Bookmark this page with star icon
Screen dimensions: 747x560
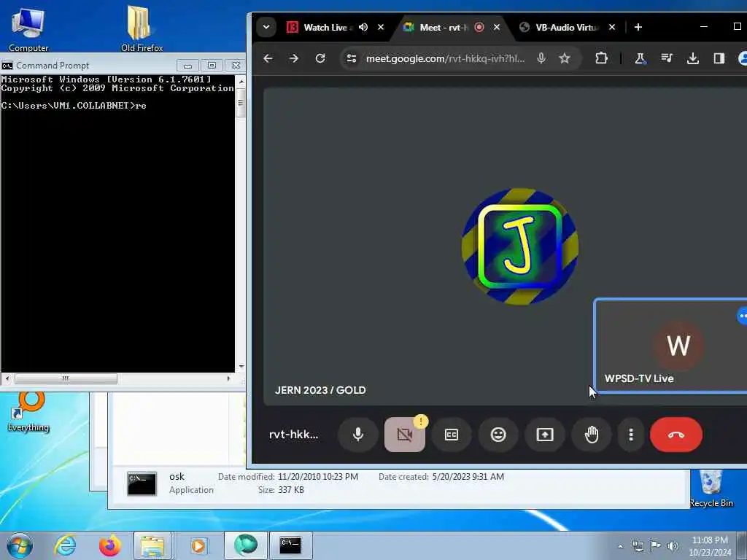(x=565, y=58)
